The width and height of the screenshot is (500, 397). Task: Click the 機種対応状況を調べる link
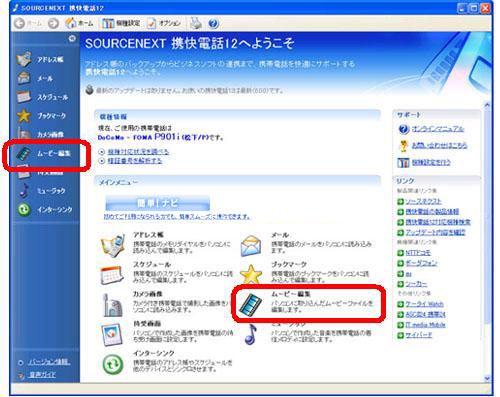[x=138, y=152]
